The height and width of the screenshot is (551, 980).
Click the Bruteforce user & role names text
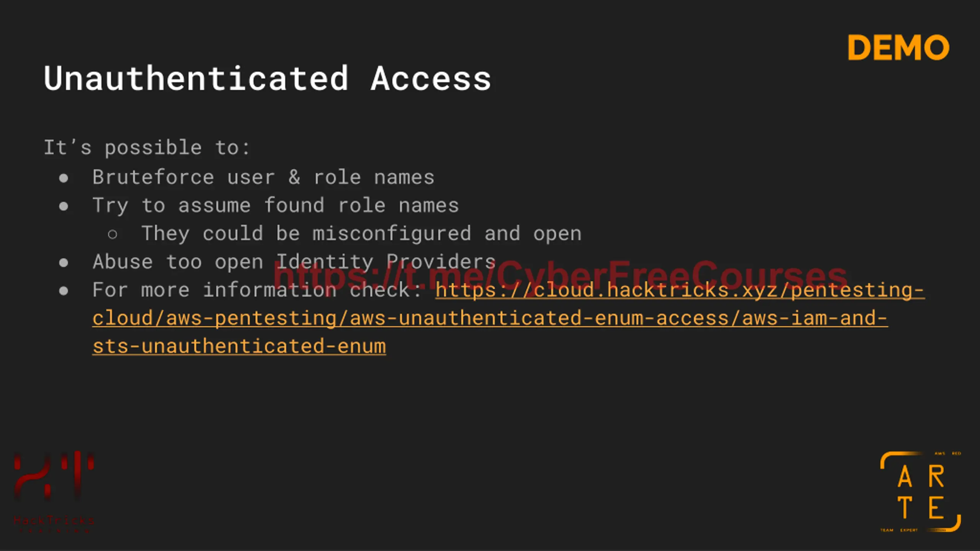(263, 178)
